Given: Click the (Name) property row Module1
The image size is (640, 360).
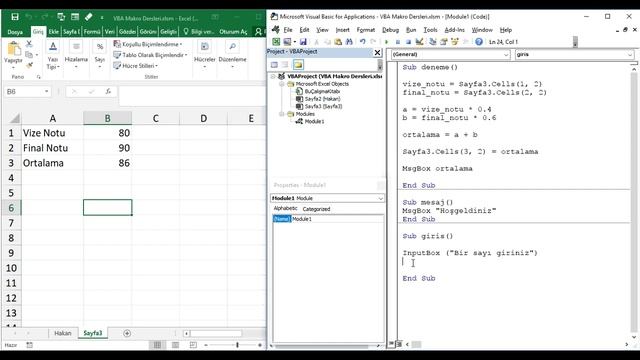Looking at the screenshot, I should coord(328,219).
